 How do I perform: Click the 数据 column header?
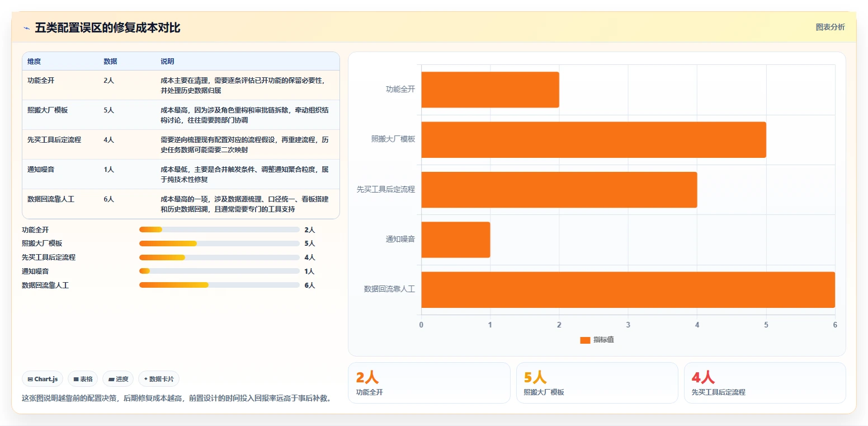[x=110, y=61]
